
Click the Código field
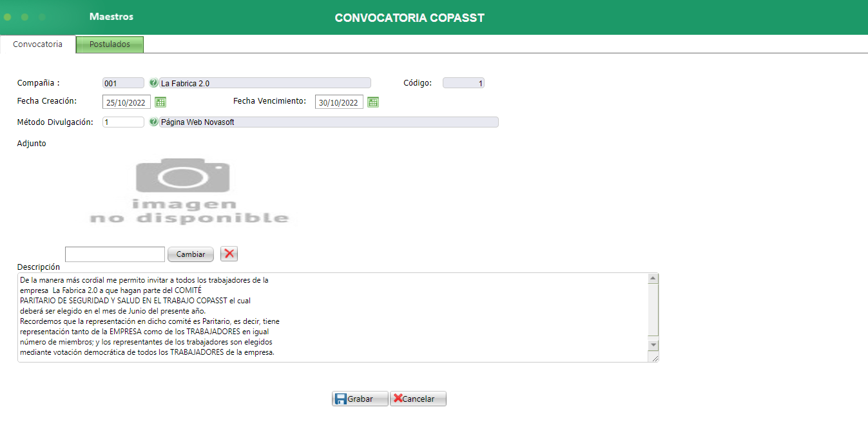pyautogui.click(x=463, y=83)
